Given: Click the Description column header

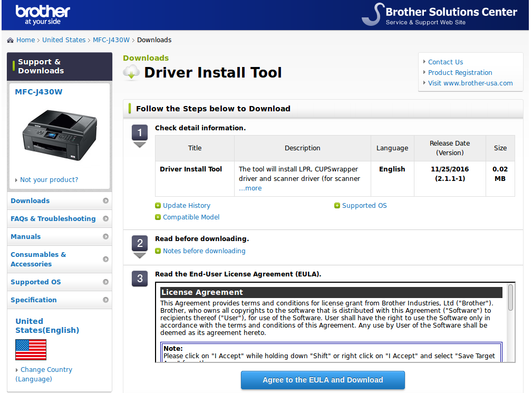Looking at the screenshot, I should coord(302,148).
